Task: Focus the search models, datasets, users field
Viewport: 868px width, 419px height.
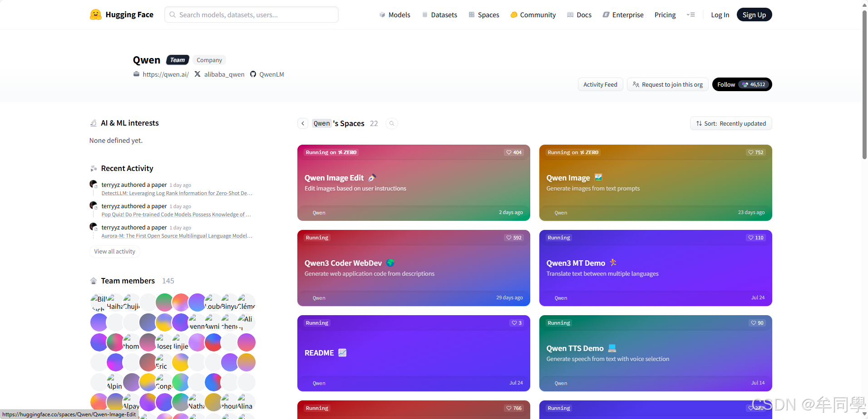Action: [252, 15]
